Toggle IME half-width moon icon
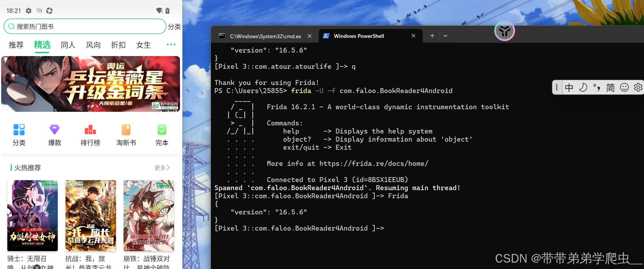This screenshot has width=644, height=269. pos(583,87)
